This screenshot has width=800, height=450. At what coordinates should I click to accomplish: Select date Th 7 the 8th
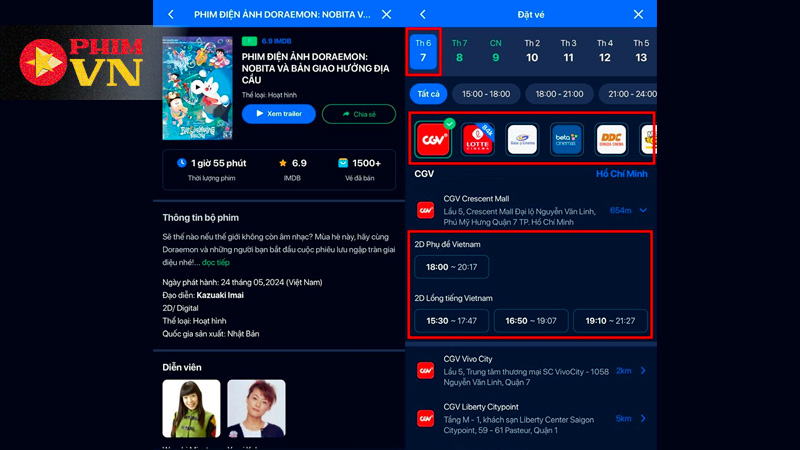tap(459, 51)
